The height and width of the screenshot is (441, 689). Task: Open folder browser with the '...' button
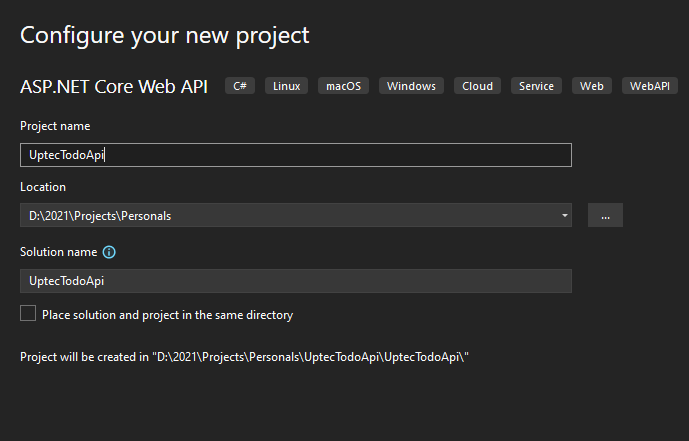(605, 215)
